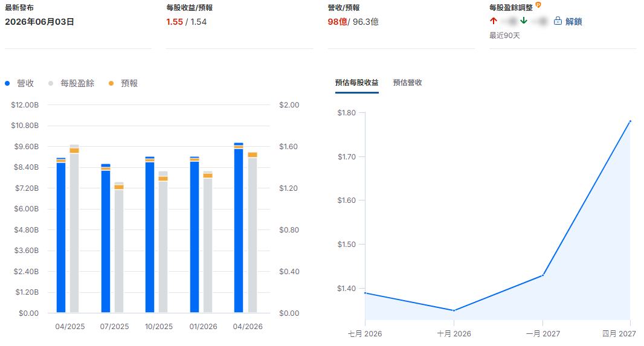Viewport: 644px width, 346px height.
Task: Toggle the 每股盈餘 legend series
Action: 71,83
